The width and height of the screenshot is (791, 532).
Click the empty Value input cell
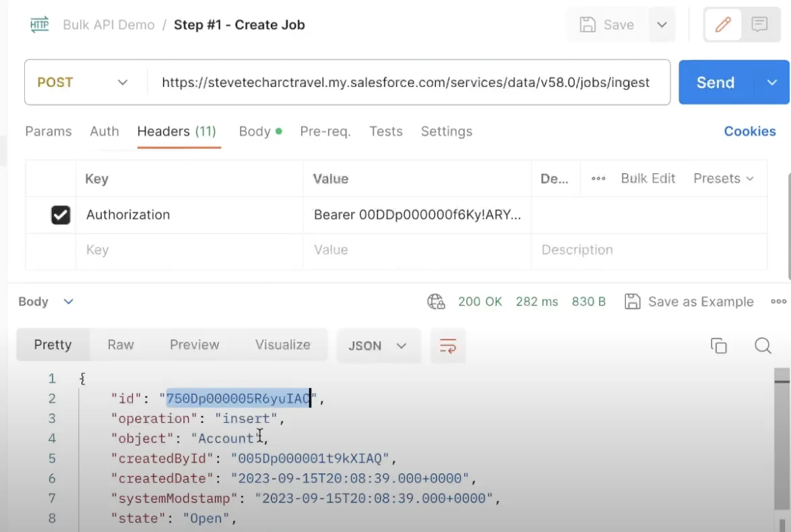pyautogui.click(x=417, y=250)
